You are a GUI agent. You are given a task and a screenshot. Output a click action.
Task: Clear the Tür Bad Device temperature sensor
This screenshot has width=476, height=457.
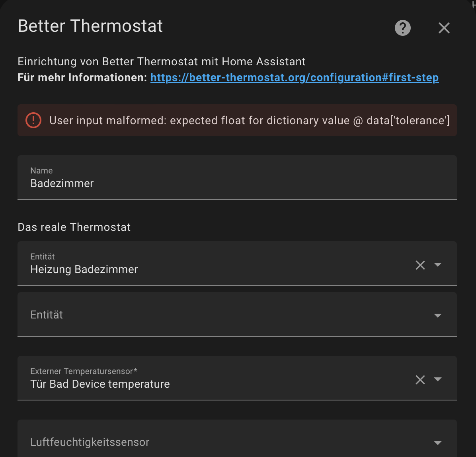click(x=420, y=379)
